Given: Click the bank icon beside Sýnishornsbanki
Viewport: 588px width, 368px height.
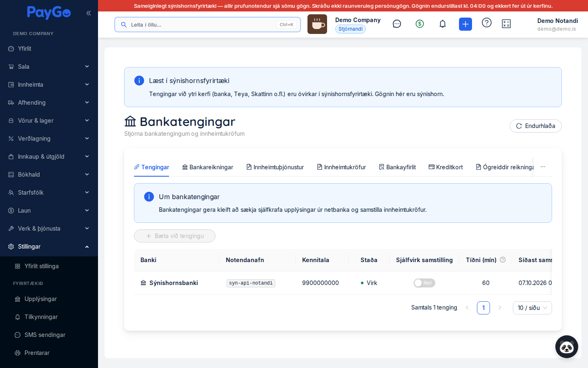Looking at the screenshot, I should tap(143, 283).
